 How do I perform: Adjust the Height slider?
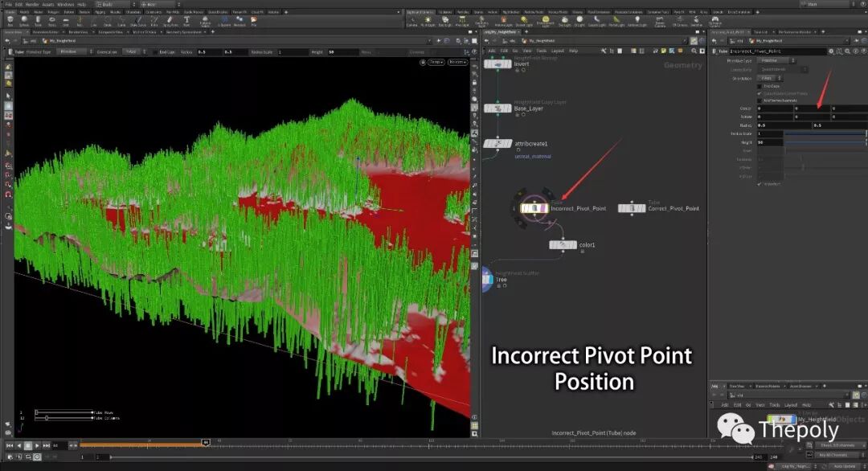point(825,142)
